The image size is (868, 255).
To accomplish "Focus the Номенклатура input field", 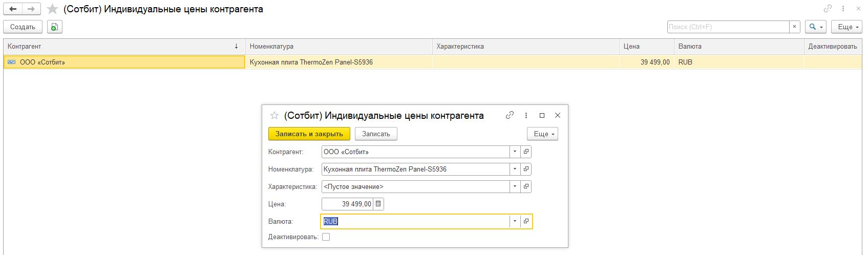I will click(x=415, y=169).
